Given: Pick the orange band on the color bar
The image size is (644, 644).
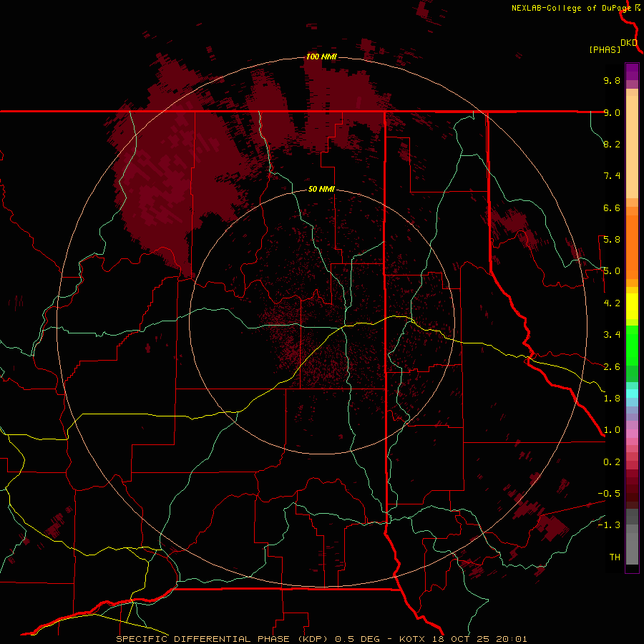Looking at the screenshot, I should tap(632, 247).
